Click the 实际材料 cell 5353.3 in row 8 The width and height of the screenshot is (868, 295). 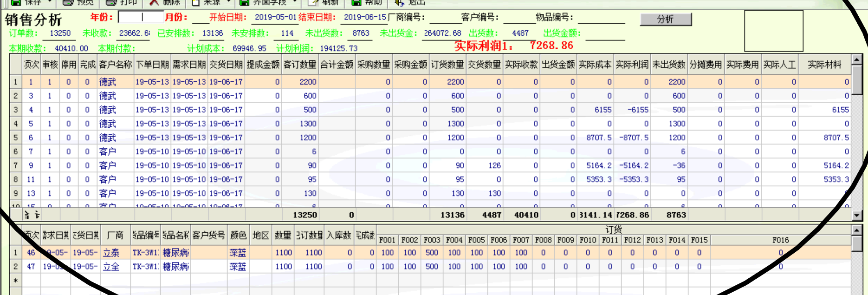[x=824, y=179]
